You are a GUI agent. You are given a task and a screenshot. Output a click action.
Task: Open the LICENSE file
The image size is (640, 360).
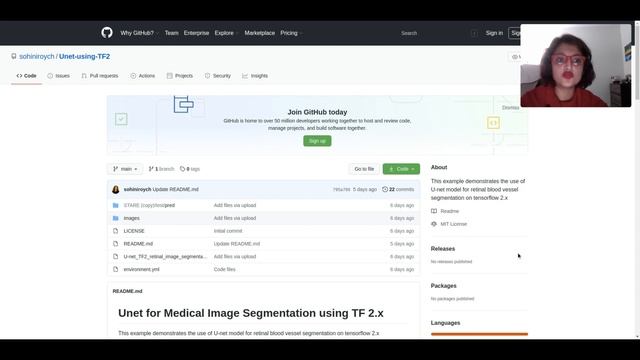[134, 231]
